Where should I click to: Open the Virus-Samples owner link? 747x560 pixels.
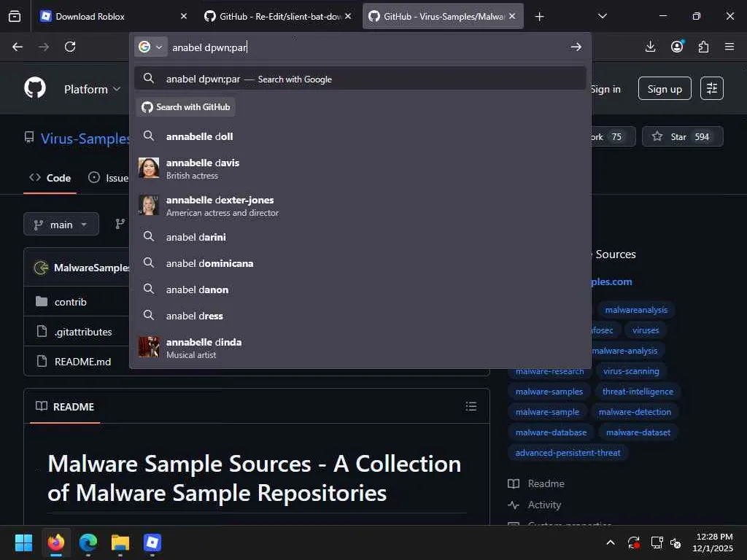(x=85, y=139)
